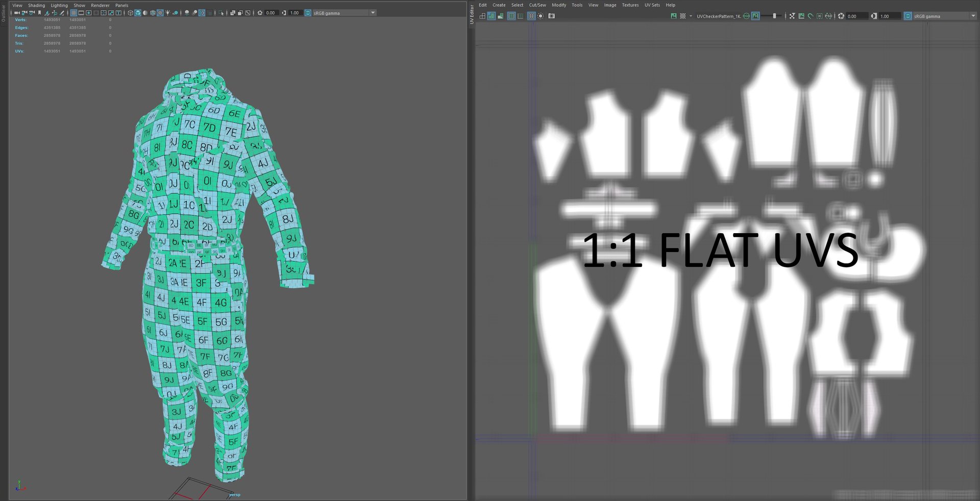Edit the viewport exposure value 0.00

[x=272, y=13]
